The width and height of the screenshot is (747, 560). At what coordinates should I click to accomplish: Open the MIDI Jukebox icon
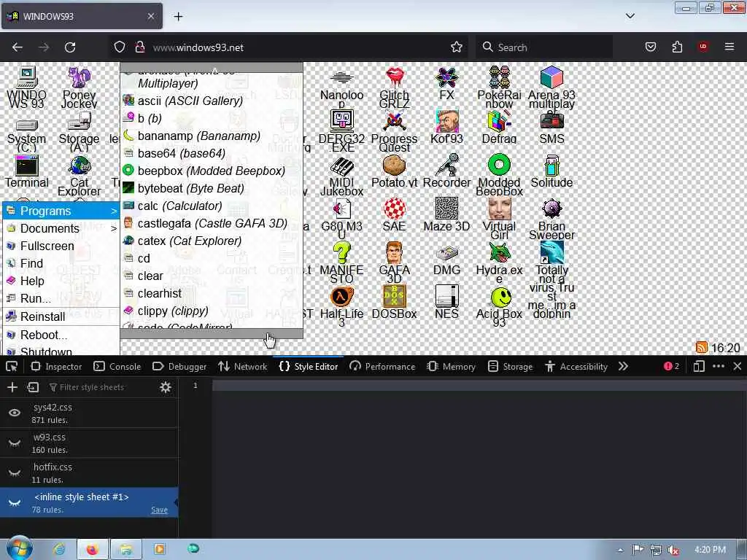click(342, 176)
